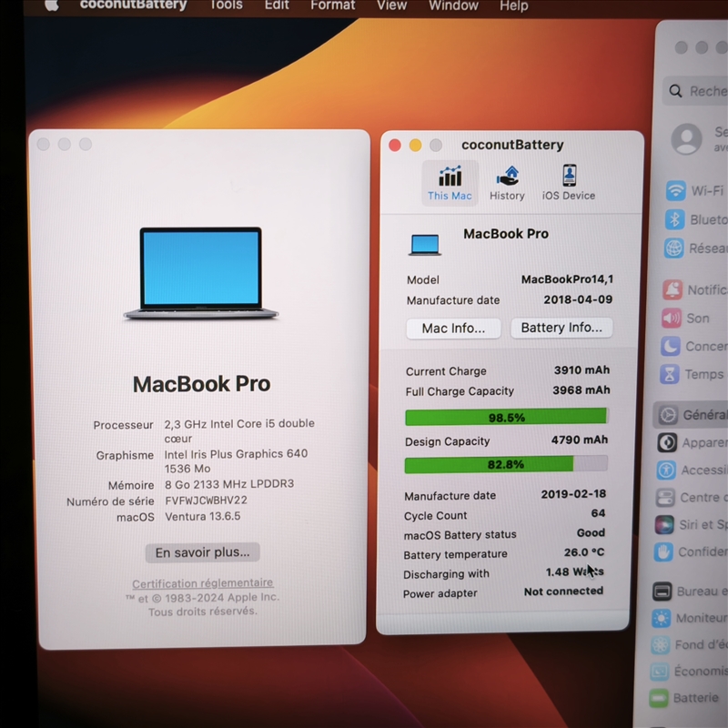This screenshot has width=728, height=728.
Task: Click the 98.5% charge progress bar
Action: [506, 417]
